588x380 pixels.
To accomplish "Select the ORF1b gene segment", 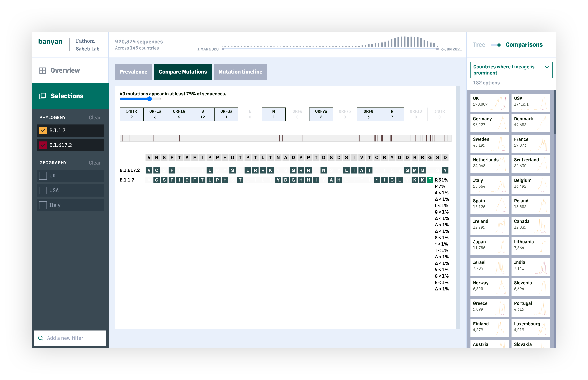I will coord(179,114).
